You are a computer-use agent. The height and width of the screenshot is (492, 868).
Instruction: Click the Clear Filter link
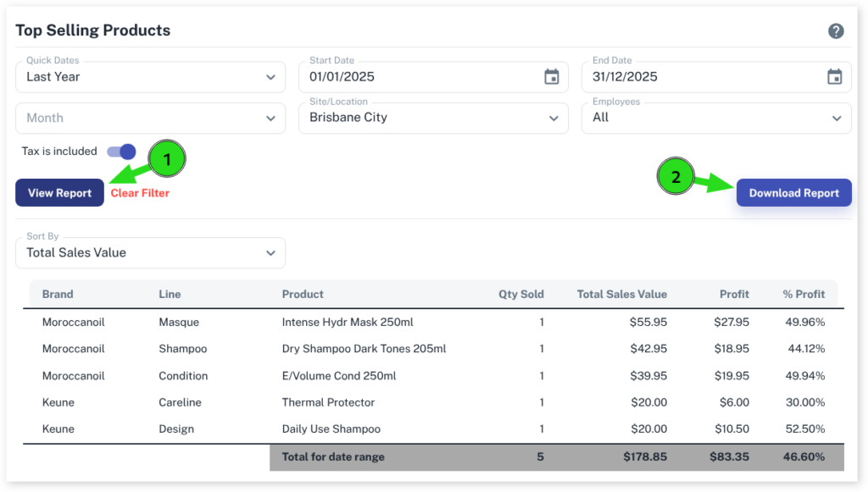(140, 193)
